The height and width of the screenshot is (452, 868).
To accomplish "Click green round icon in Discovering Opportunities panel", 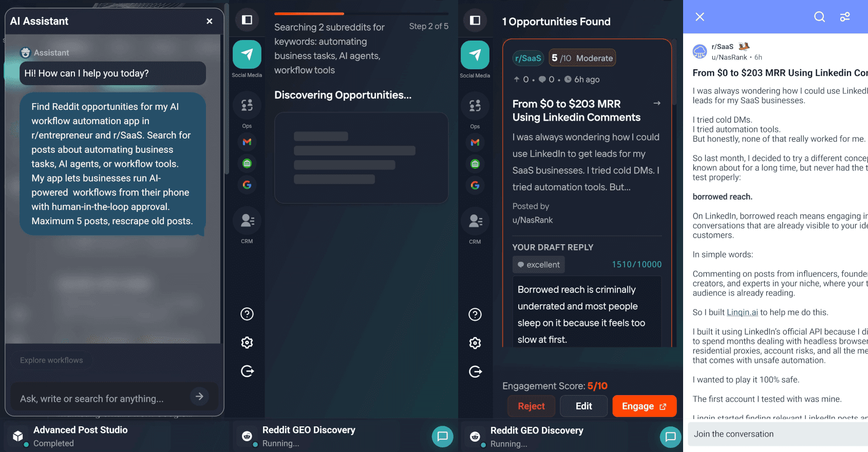I will pos(247,163).
